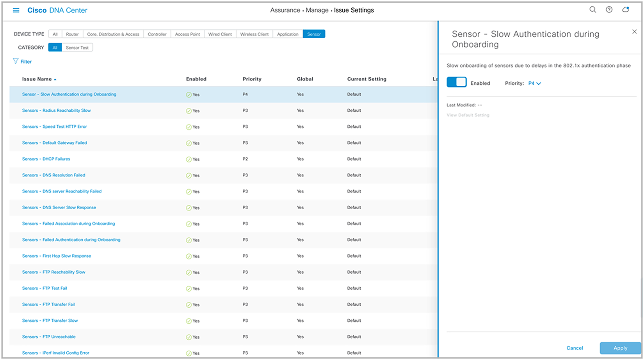
Task: Open the help question mark icon
Action: coord(609,10)
